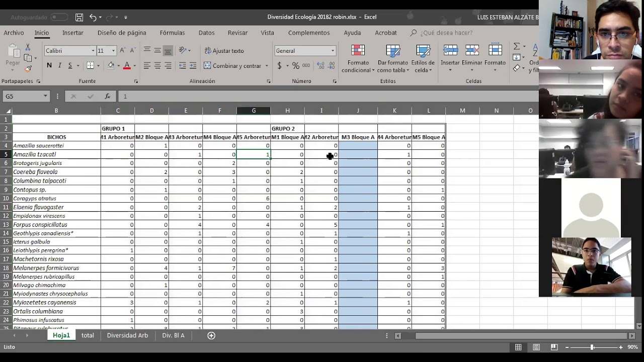Open Dar formato como tabla gallery
Viewport: 644px width, 362px height.
click(393, 59)
